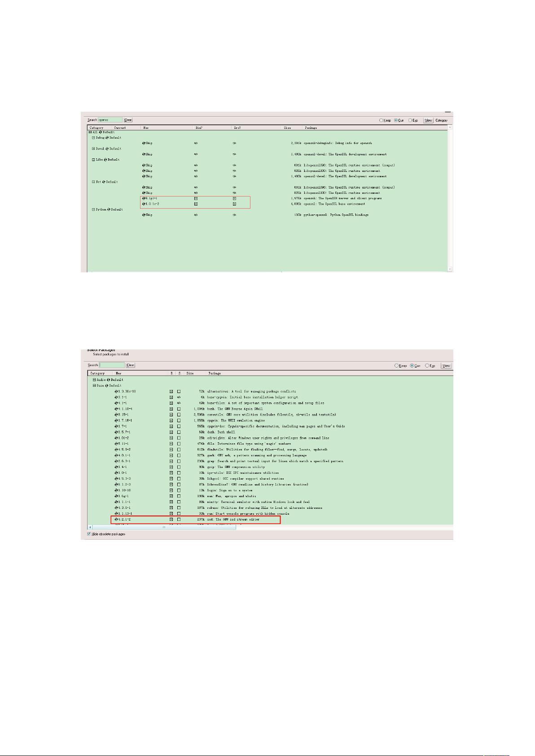The height and width of the screenshot is (756, 535).
Task: Click the version cycle icon for findutils
Action: tap(116, 450)
